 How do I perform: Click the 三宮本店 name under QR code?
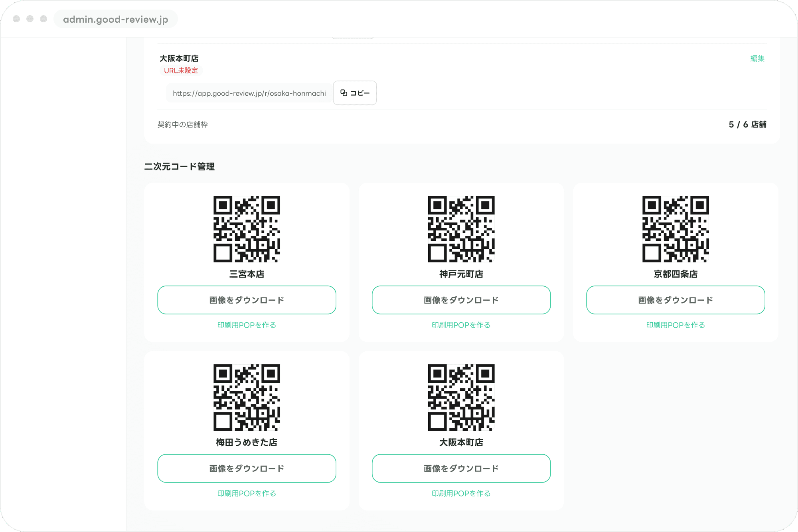coord(247,274)
